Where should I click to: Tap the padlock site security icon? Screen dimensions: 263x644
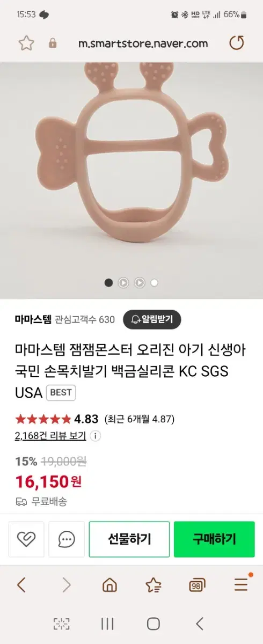coord(53,43)
